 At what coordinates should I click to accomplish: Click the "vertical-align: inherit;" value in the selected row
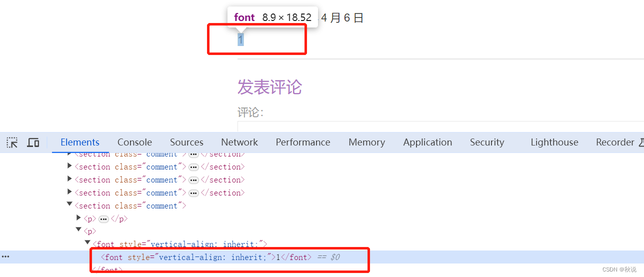point(213,257)
